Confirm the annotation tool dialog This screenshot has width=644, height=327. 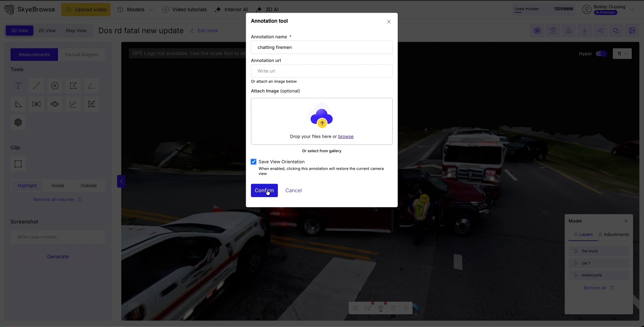coord(264,190)
